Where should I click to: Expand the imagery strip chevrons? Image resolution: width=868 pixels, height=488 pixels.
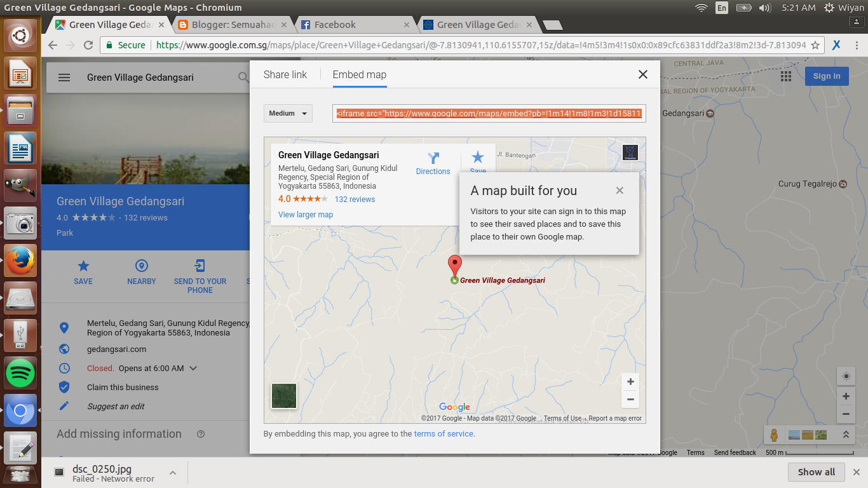[x=846, y=435]
